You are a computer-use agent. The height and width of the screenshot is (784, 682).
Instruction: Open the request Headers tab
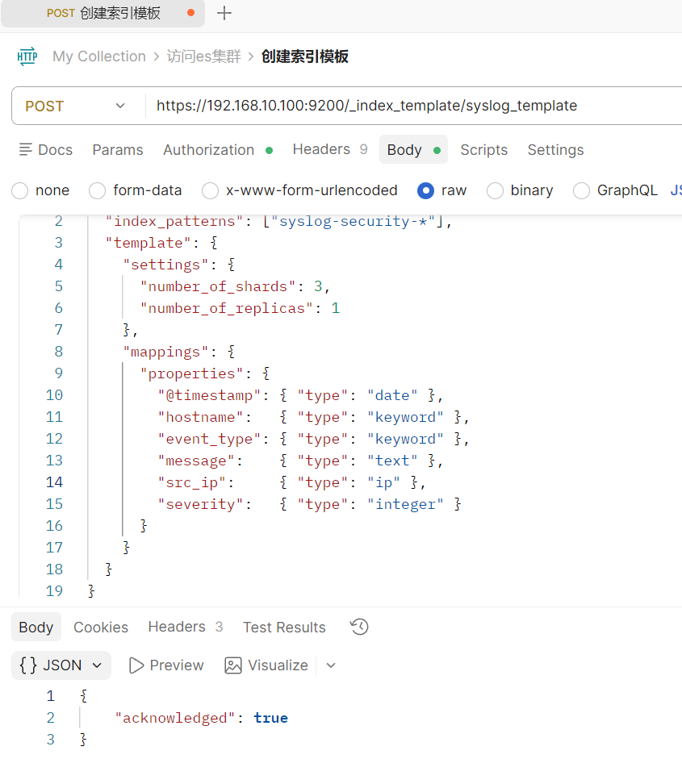320,150
